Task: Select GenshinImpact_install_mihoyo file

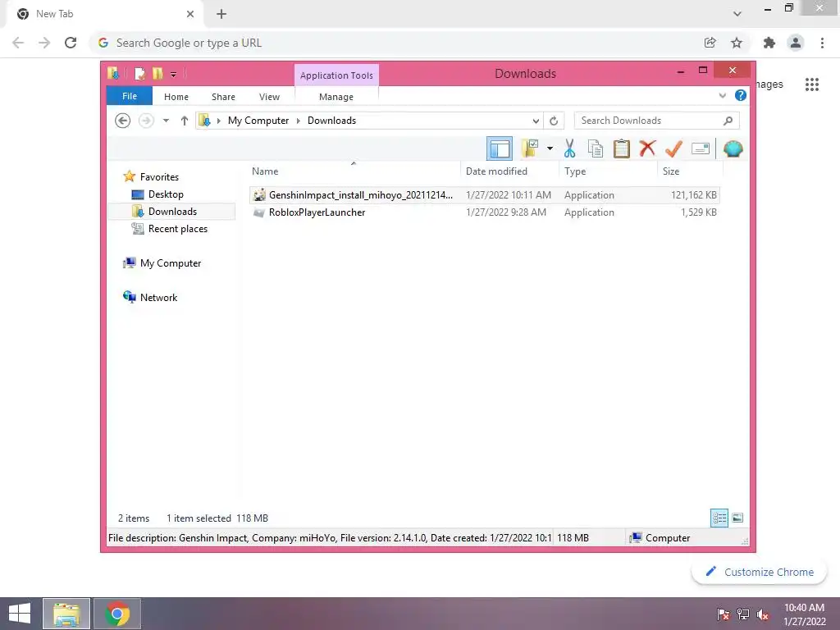Action: coord(484,195)
